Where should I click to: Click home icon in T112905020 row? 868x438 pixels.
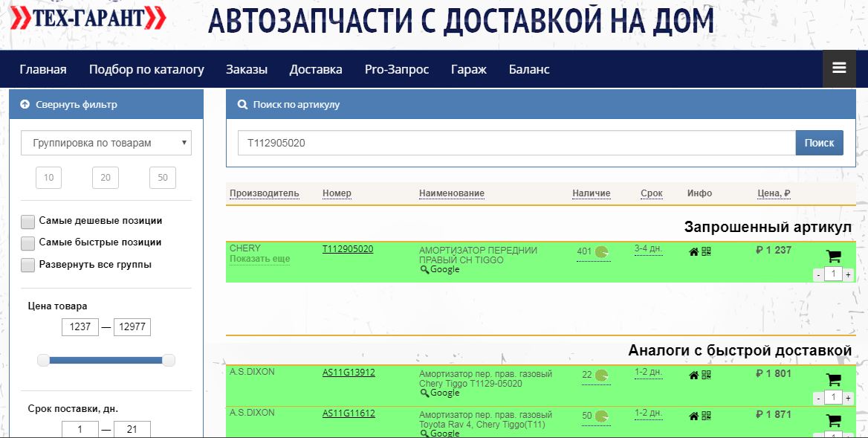pos(693,252)
